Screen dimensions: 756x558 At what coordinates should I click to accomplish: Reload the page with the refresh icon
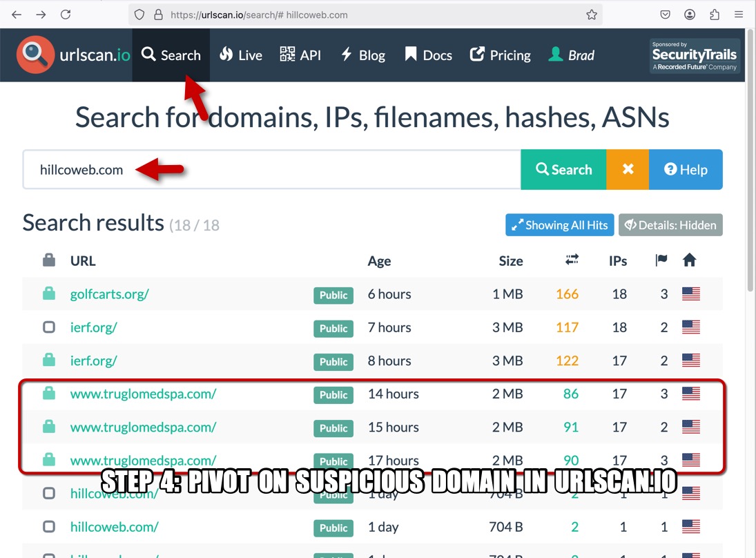66,15
